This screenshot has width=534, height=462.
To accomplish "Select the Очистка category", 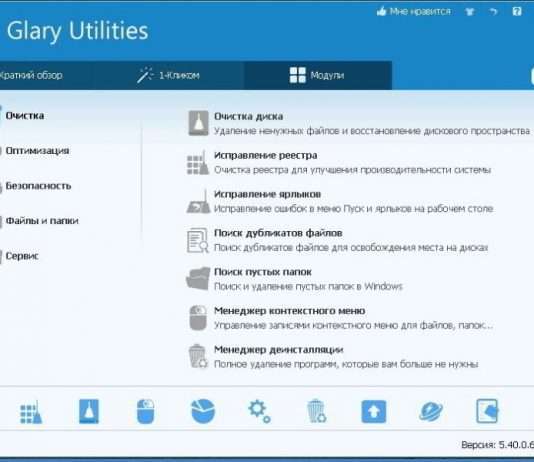I will 25,116.
